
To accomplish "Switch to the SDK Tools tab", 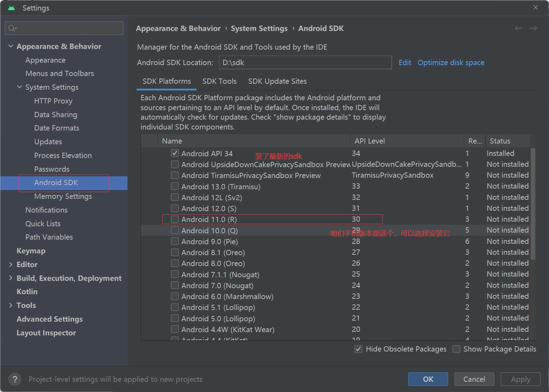I will tap(219, 81).
